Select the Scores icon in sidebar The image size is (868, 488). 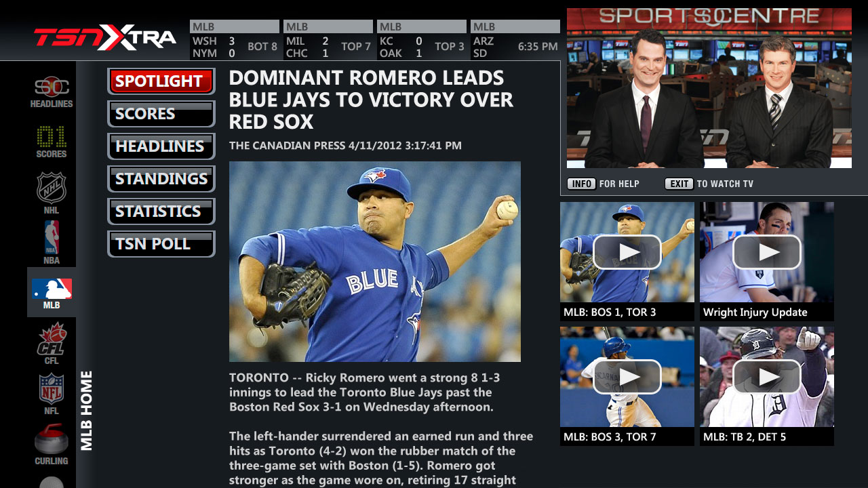[x=52, y=142]
